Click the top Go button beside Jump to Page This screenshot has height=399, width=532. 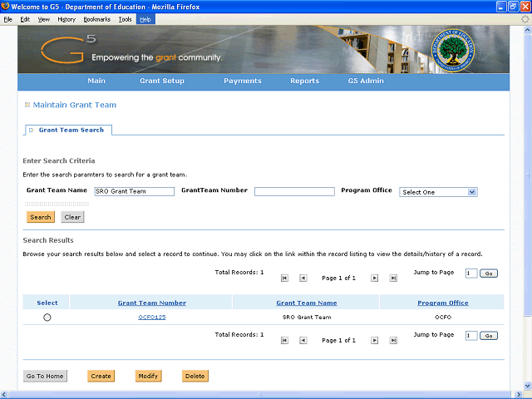click(489, 273)
